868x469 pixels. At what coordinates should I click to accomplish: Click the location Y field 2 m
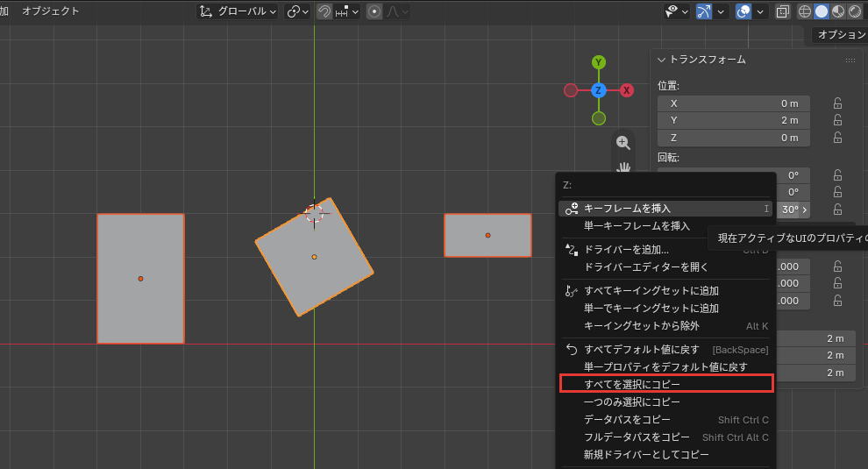click(x=734, y=120)
